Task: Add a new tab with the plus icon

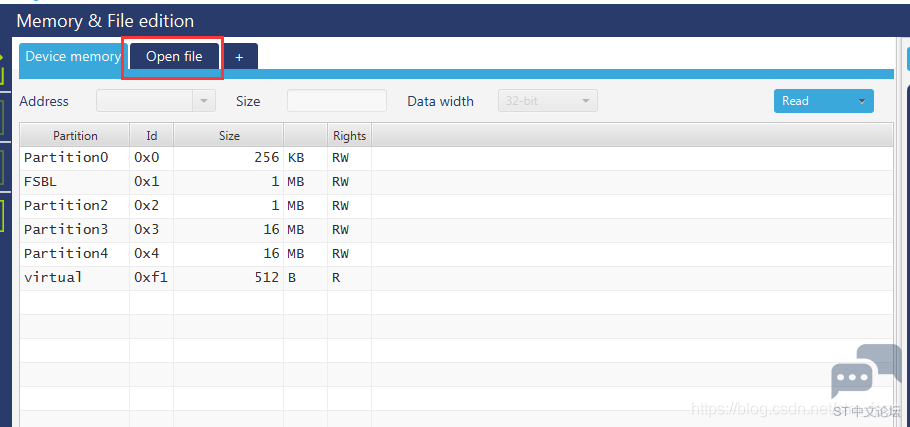Action: (239, 57)
